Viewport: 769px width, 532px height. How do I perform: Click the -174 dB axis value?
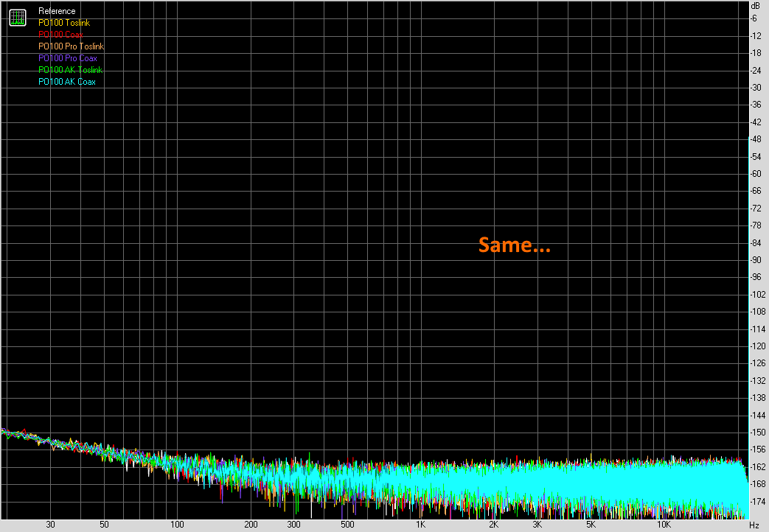tap(758, 502)
